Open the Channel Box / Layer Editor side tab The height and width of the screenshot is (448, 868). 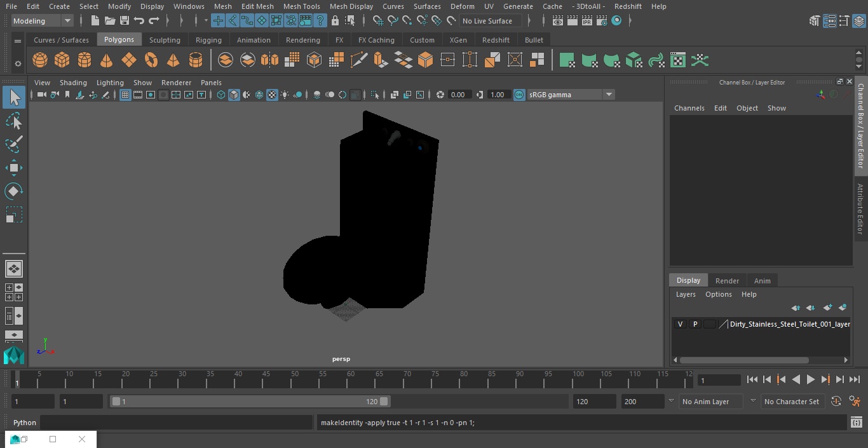pos(860,125)
